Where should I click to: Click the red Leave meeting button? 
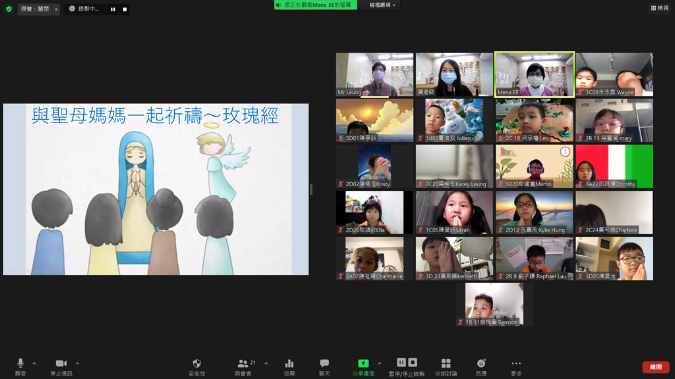click(x=656, y=367)
